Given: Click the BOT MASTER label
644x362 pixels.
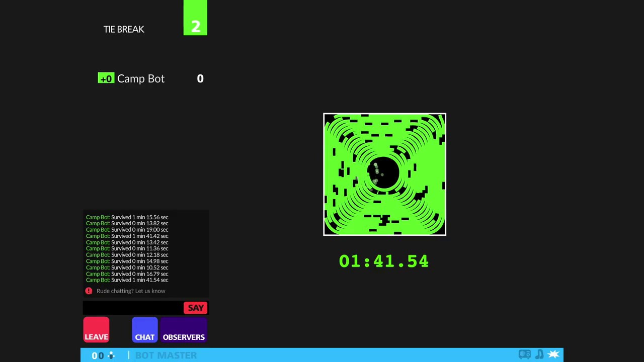Looking at the screenshot, I should [x=166, y=355].
